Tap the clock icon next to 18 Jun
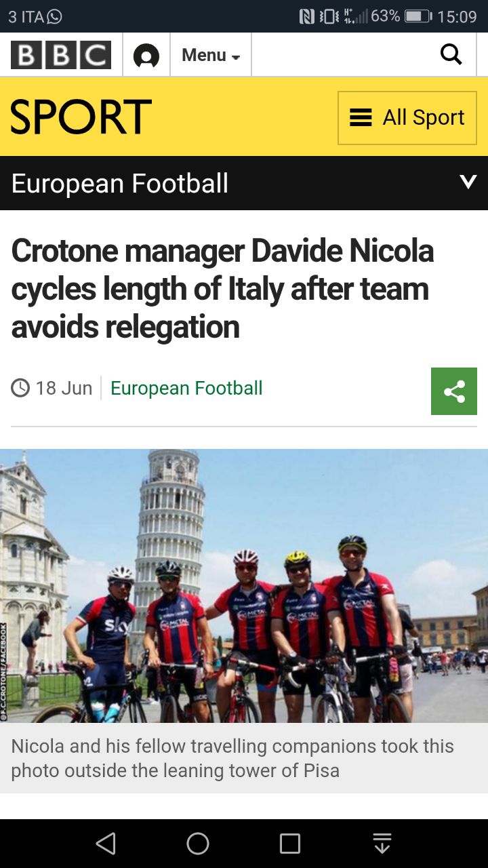Viewport: 488px width, 868px height. pyautogui.click(x=20, y=388)
